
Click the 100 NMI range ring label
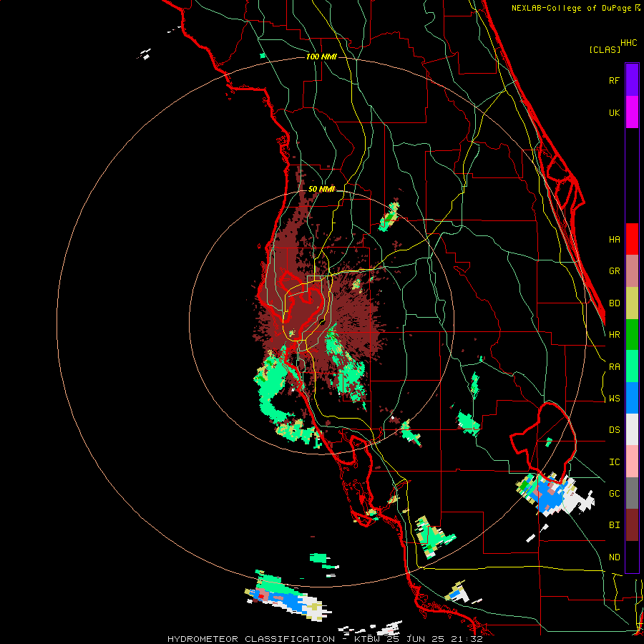click(x=321, y=57)
